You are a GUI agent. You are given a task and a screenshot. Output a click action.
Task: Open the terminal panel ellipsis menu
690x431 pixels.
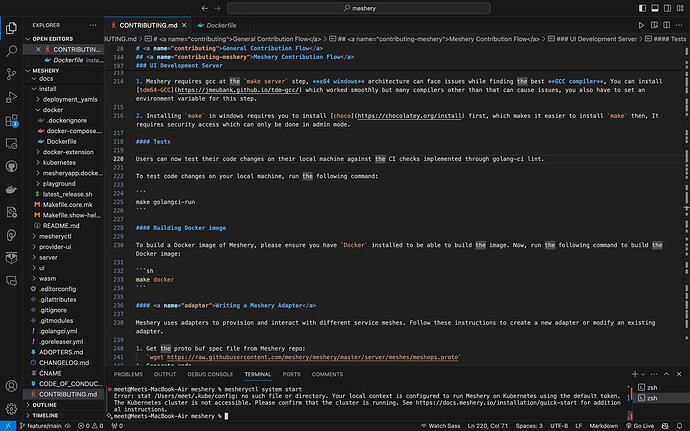[654, 374]
